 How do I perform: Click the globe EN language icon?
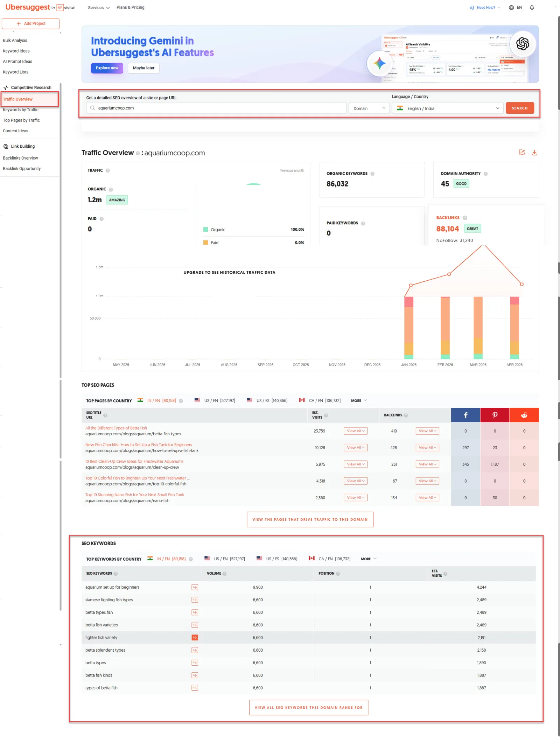point(515,7)
